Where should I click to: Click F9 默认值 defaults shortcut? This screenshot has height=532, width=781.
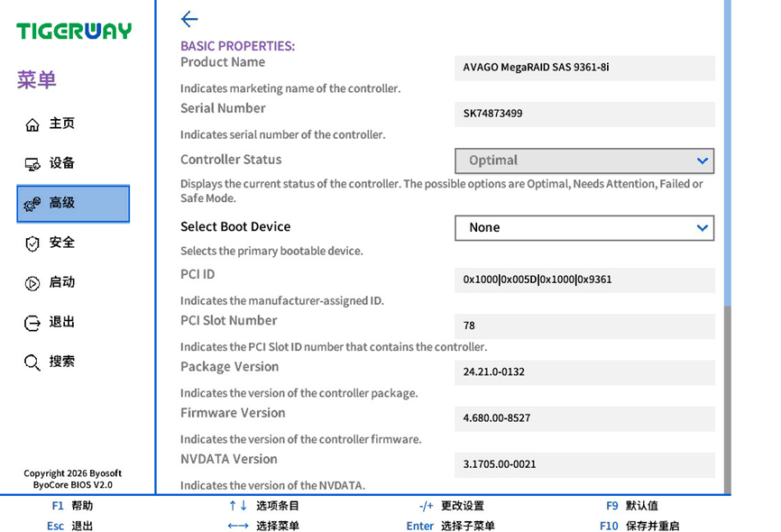(632, 506)
